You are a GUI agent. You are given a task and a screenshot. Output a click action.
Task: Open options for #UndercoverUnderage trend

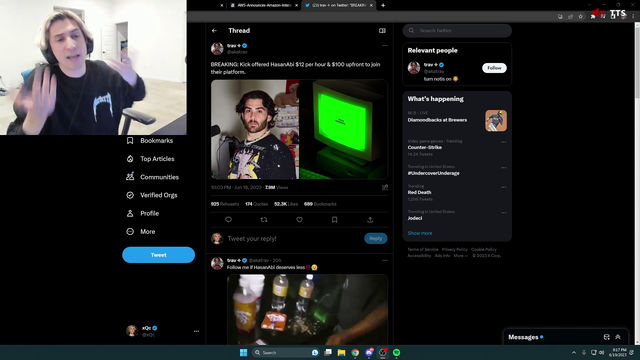pyautogui.click(x=503, y=167)
